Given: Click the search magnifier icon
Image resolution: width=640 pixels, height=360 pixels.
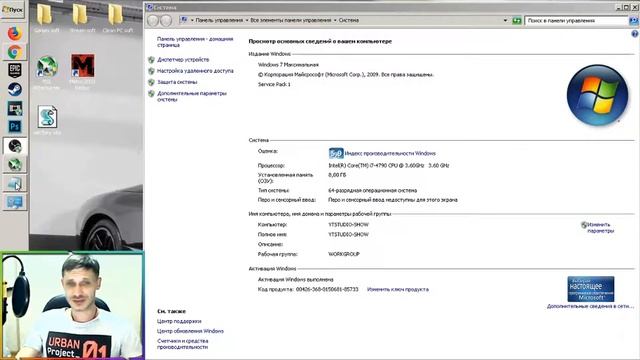Looking at the screenshot, I should pos(633,20).
